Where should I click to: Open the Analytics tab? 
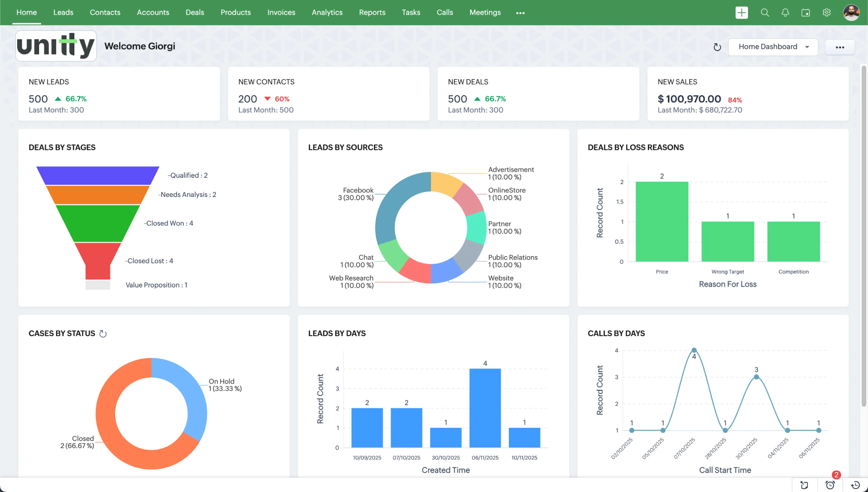[327, 13]
